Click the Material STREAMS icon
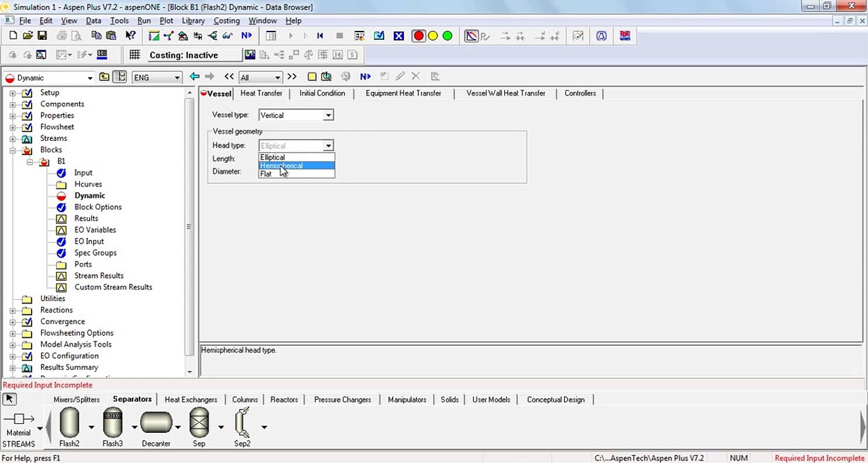Screen dimensions: 868x463 [19, 419]
